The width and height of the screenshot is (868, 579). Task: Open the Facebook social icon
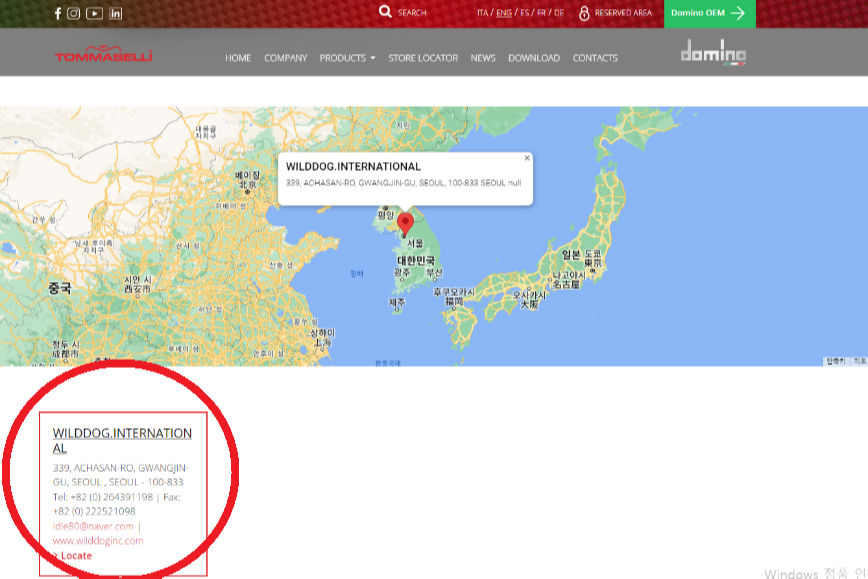click(x=58, y=13)
